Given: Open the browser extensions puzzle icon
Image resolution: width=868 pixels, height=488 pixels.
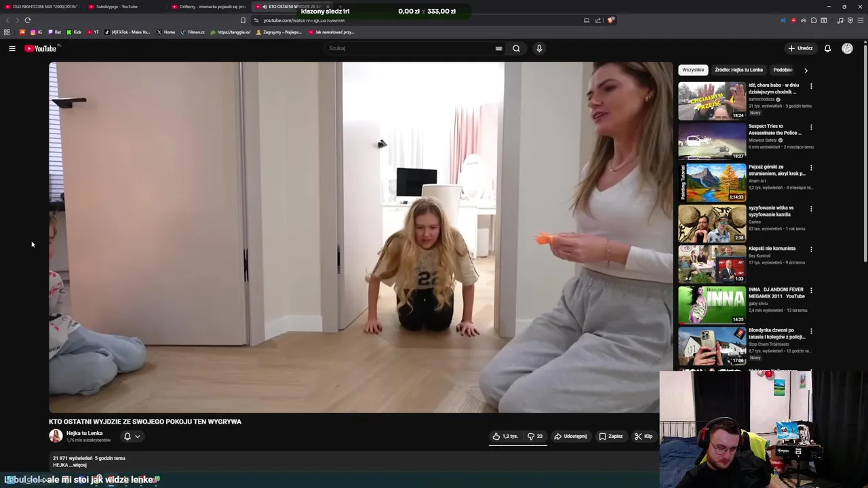Looking at the screenshot, I should click(814, 20).
